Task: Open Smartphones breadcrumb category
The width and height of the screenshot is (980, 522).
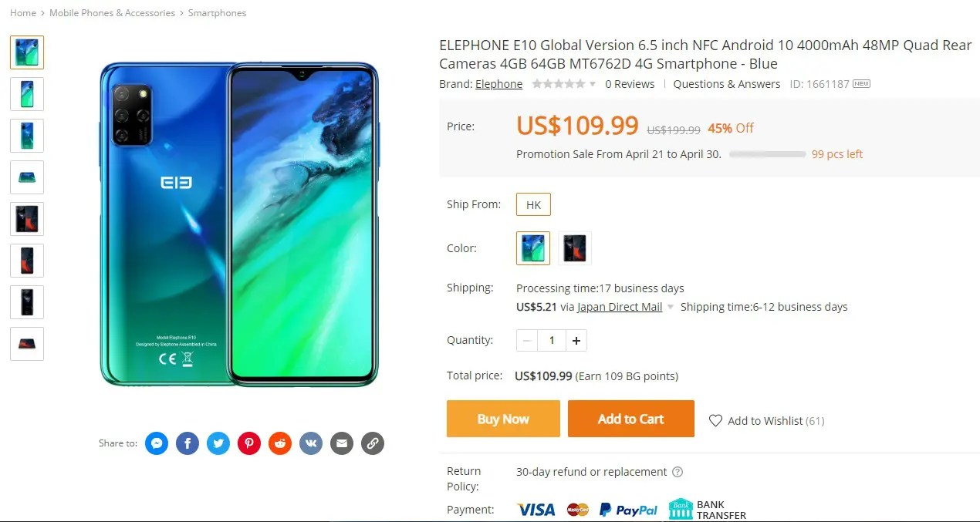Action: click(218, 13)
